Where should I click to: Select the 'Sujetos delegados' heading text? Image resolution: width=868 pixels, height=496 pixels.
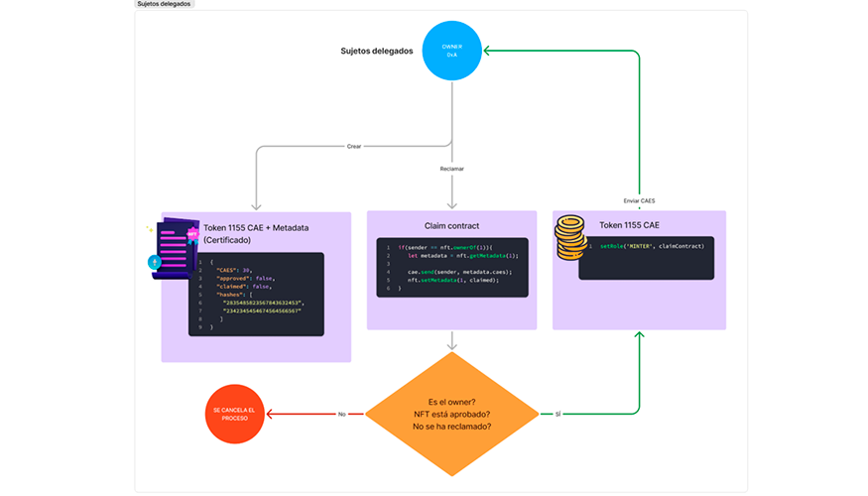(376, 51)
